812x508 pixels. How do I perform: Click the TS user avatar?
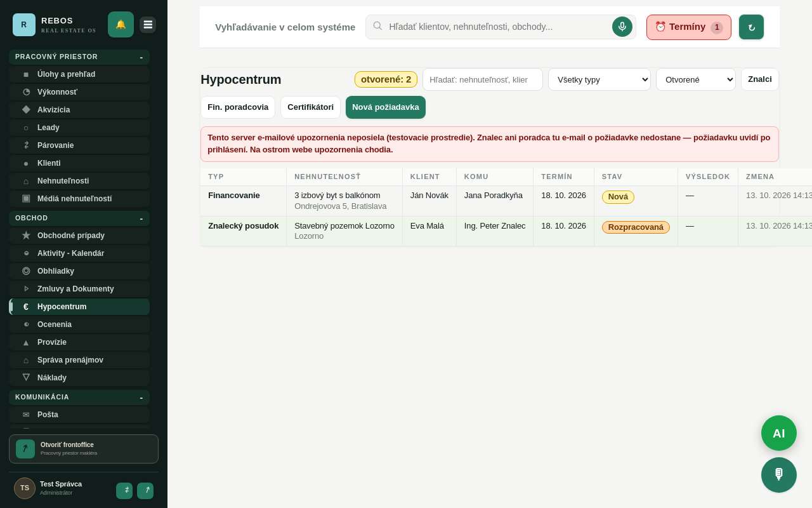click(25, 488)
